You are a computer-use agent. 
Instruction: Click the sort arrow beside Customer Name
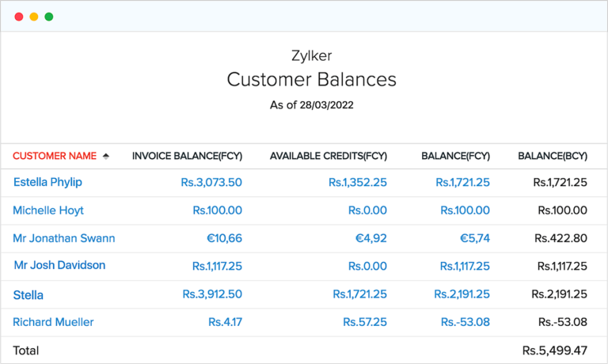[106, 157]
